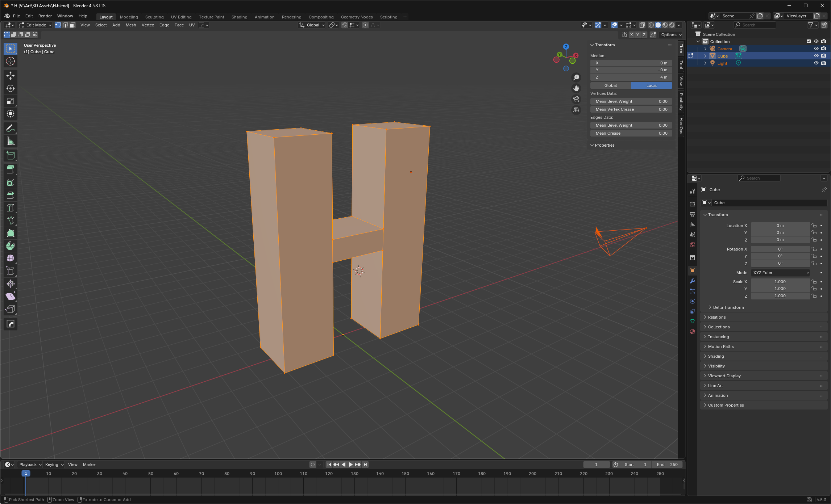Viewport: 831px width, 504px height.
Task: Pick the Loop Cut tool
Action: point(11,208)
